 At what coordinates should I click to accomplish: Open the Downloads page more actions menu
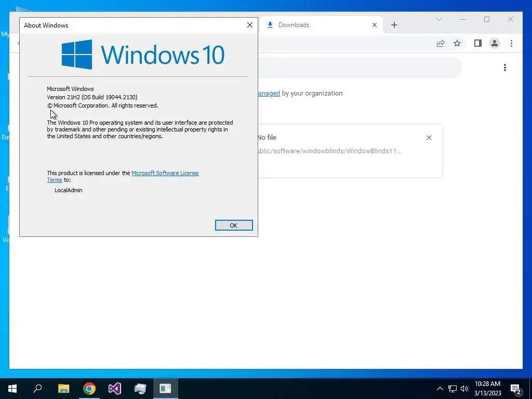(x=505, y=68)
